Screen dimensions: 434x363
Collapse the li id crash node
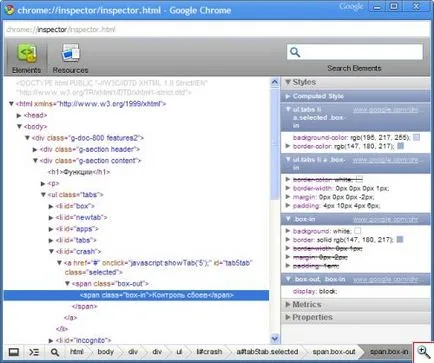tap(51, 252)
